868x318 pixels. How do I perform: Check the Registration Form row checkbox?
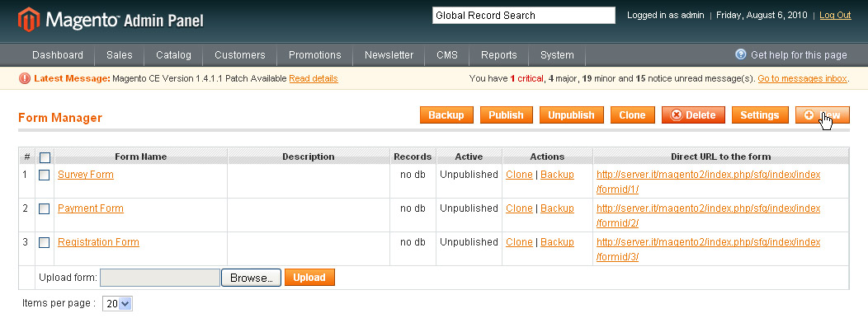pyautogui.click(x=45, y=242)
